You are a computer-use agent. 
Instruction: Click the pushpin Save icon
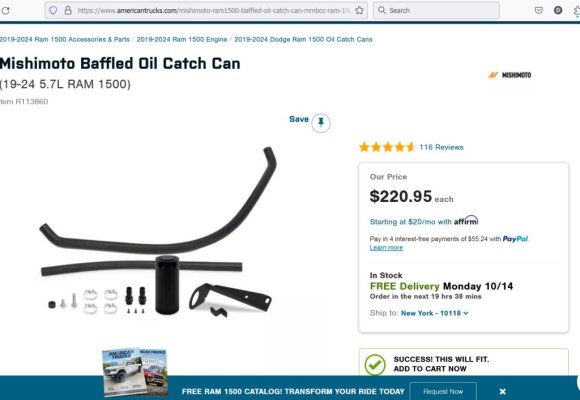[321, 122]
